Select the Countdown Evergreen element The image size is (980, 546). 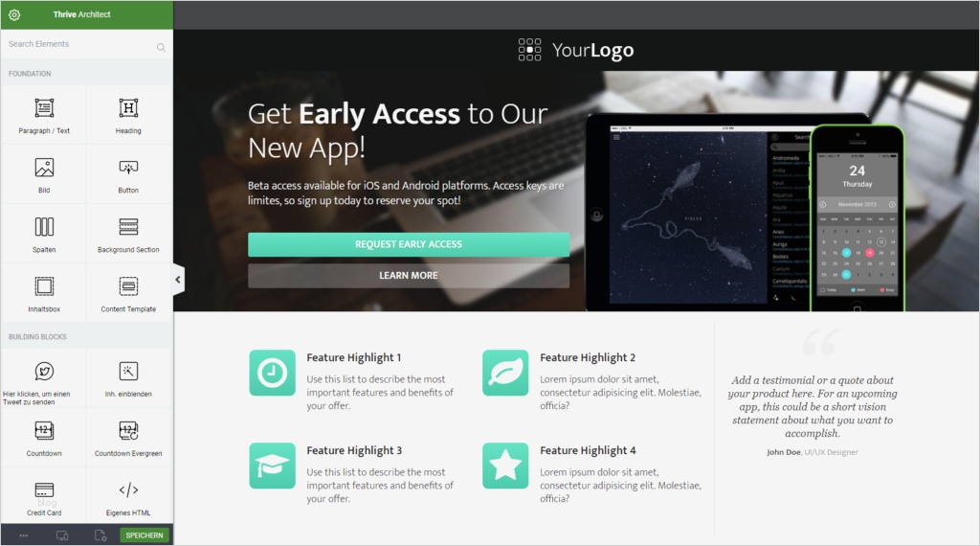[x=129, y=438]
